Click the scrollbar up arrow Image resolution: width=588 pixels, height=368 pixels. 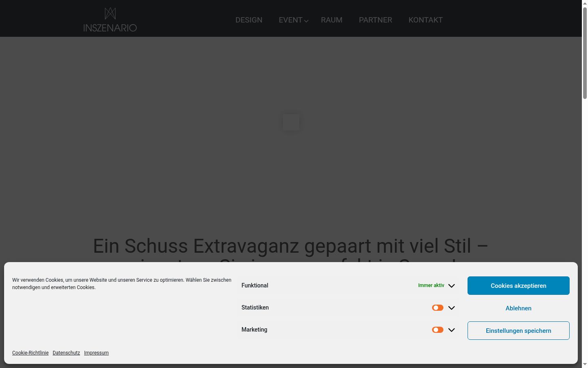click(585, 3)
